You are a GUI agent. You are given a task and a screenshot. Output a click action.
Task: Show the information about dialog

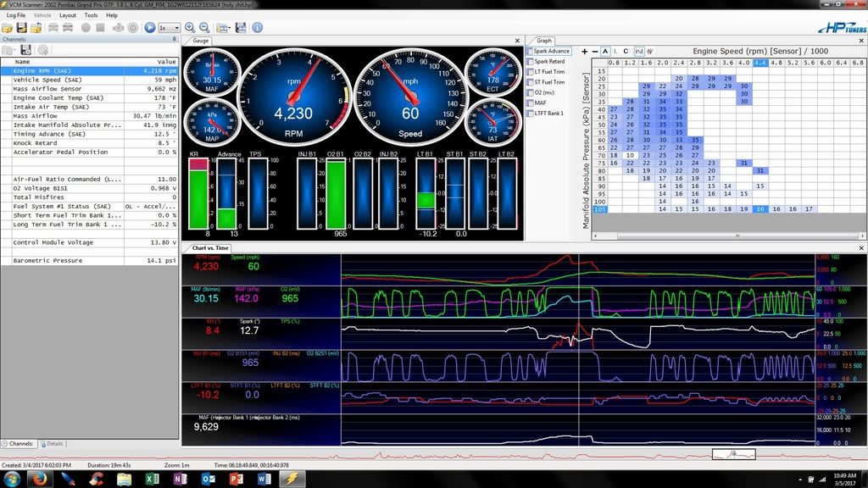click(x=258, y=28)
